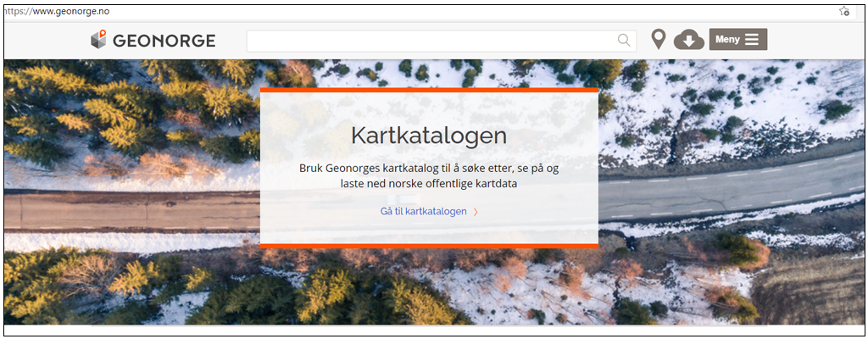Click the Geonorge logo

(153, 40)
